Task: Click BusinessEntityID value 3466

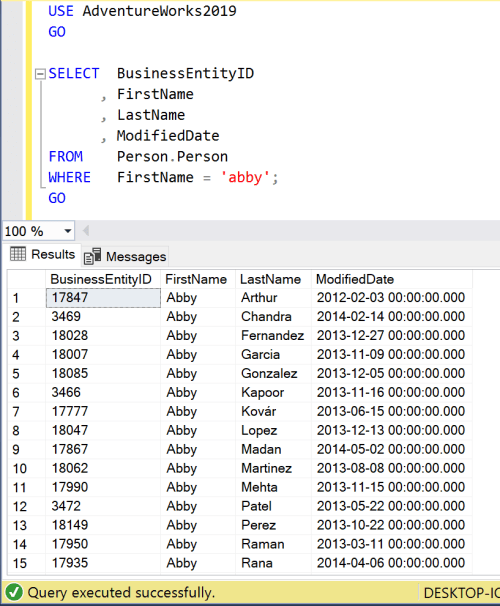Action: click(x=103, y=392)
